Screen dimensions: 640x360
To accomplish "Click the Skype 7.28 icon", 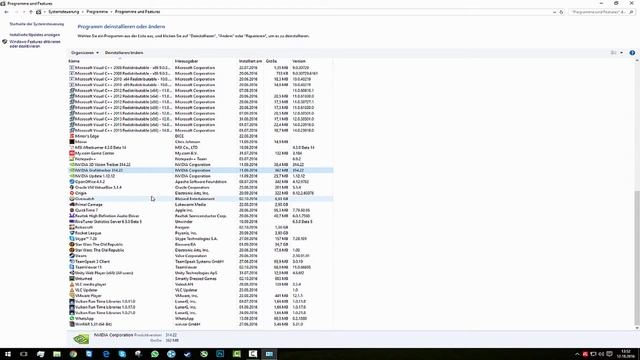I will (x=72, y=239).
